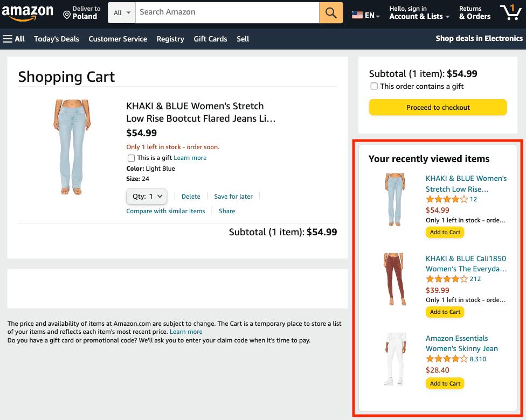
Task: Click the Amazon logo
Action: [x=27, y=12]
